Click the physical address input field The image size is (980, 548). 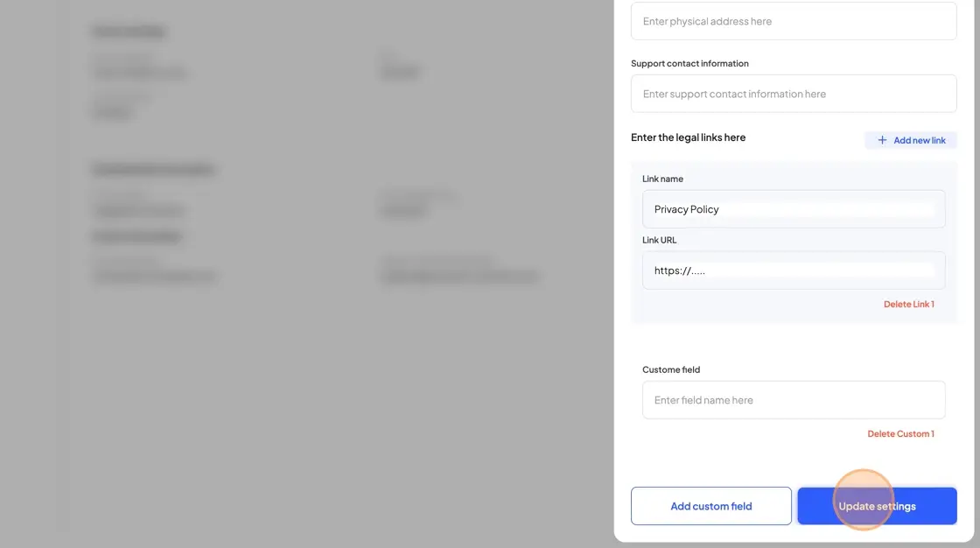[793, 21]
